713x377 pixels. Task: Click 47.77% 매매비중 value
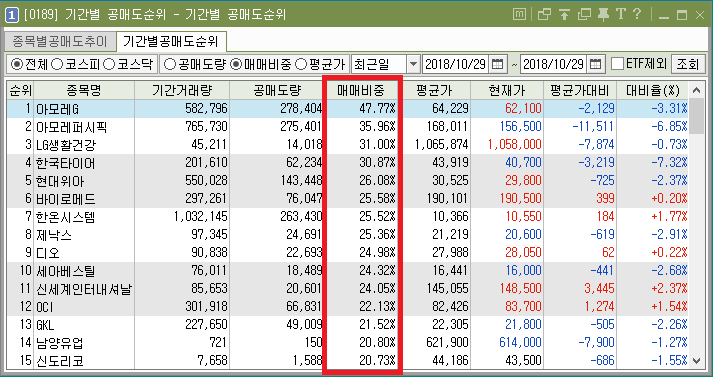tap(377, 109)
